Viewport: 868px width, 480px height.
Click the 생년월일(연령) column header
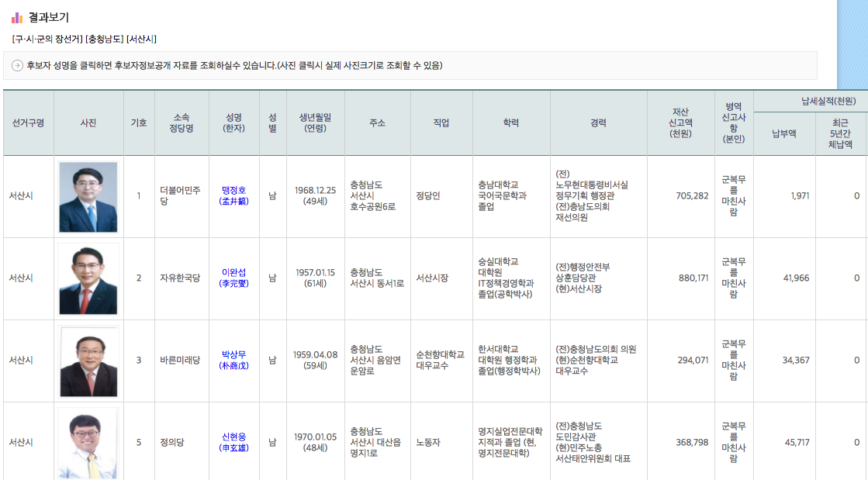click(316, 123)
